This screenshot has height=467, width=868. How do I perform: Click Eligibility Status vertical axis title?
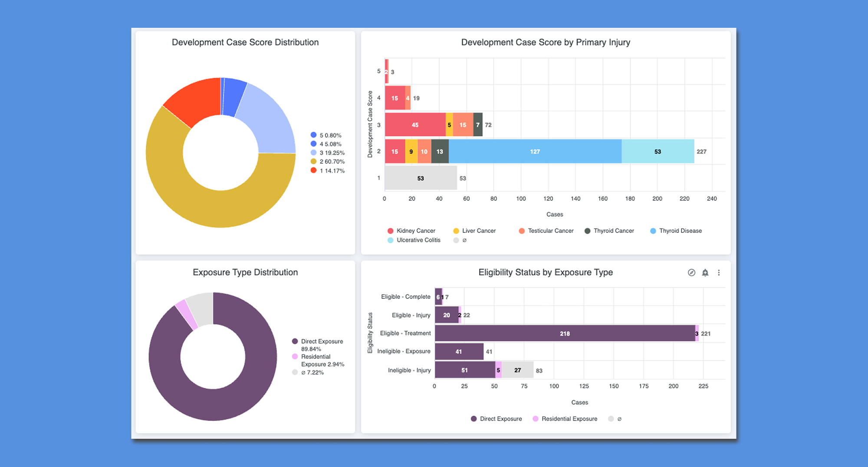pyautogui.click(x=370, y=333)
